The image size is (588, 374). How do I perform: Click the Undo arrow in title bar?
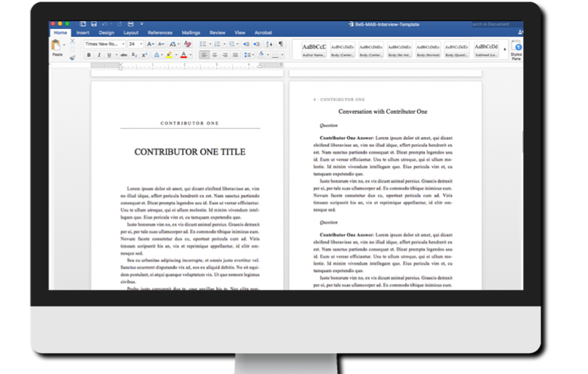(104, 24)
